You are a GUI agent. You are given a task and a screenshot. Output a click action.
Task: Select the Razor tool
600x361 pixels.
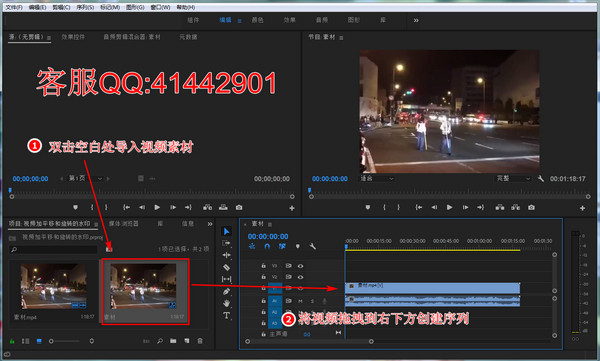(x=226, y=267)
